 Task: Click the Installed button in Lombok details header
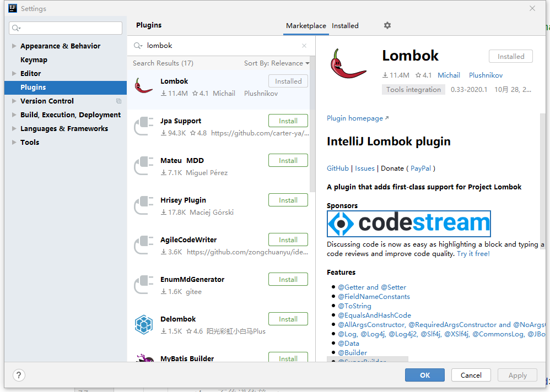[511, 56]
